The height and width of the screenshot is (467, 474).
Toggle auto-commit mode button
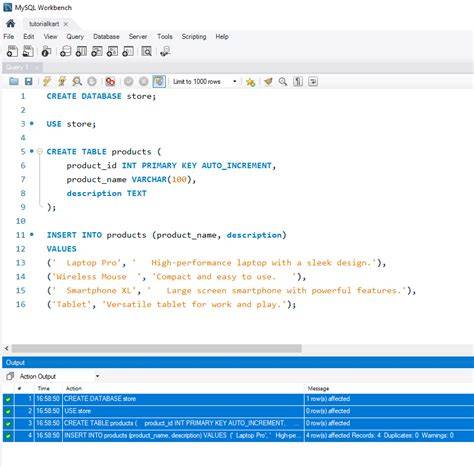(159, 81)
